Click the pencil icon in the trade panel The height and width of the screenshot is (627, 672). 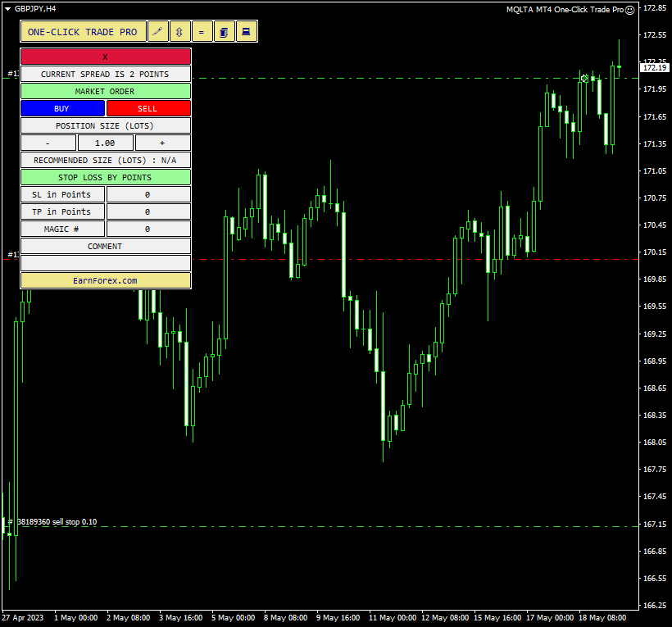tap(158, 32)
